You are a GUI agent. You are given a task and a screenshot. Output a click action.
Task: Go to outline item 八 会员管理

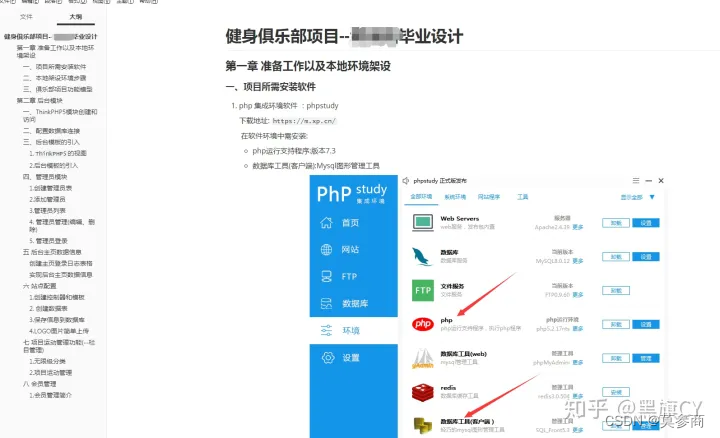(x=39, y=384)
